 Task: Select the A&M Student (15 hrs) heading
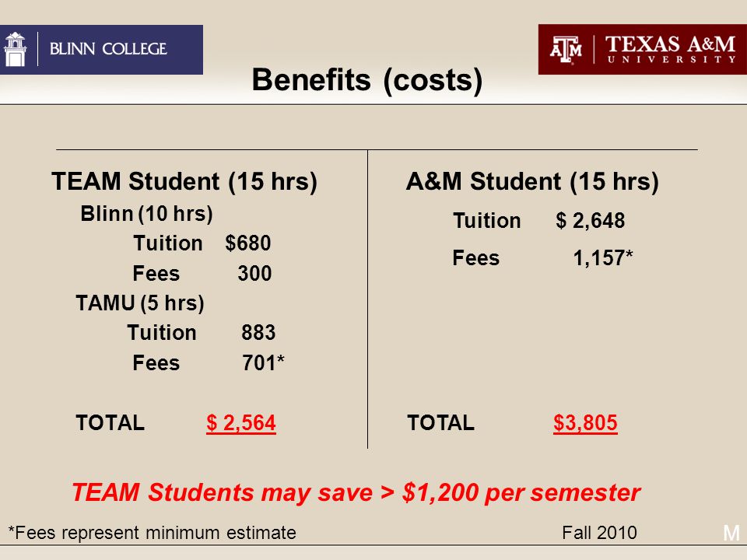pos(532,181)
